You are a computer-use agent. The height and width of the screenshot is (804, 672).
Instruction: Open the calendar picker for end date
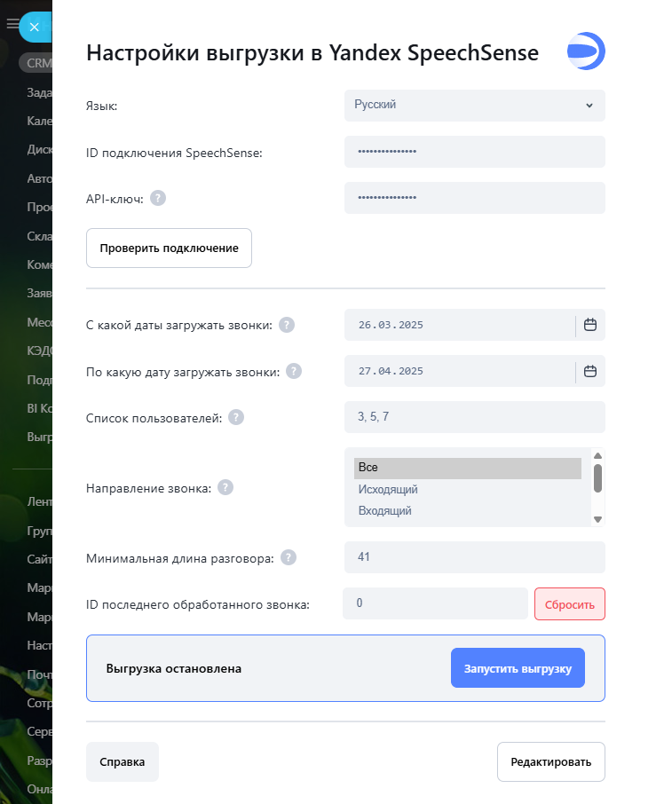tap(590, 371)
